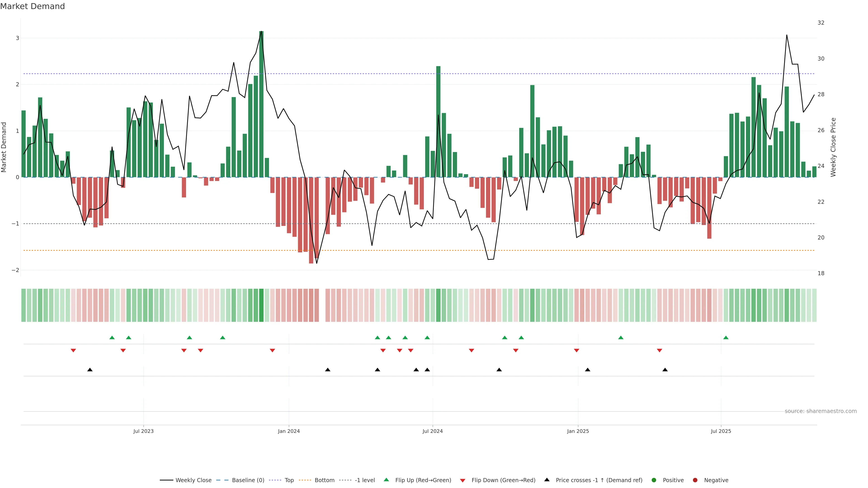Click the Positive green dot legend icon
The image size is (868, 488).
(x=654, y=480)
